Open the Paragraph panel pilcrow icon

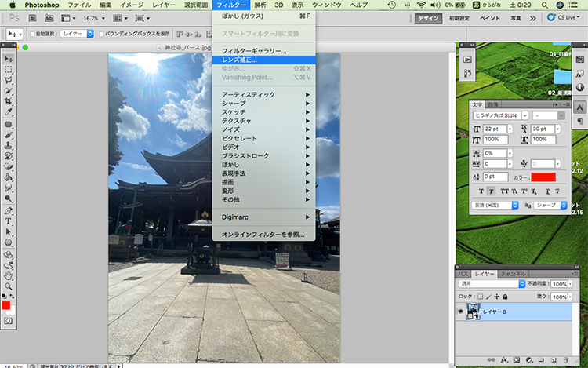tap(579, 121)
